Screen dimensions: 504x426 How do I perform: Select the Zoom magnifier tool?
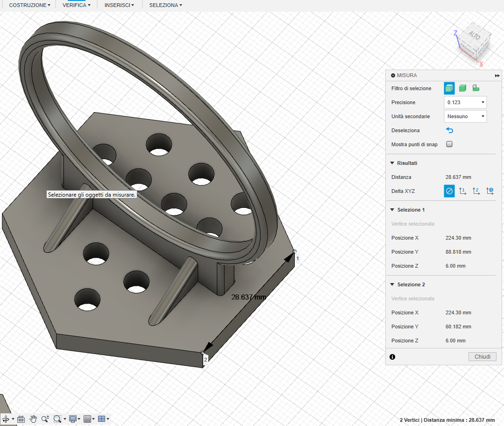(45, 419)
